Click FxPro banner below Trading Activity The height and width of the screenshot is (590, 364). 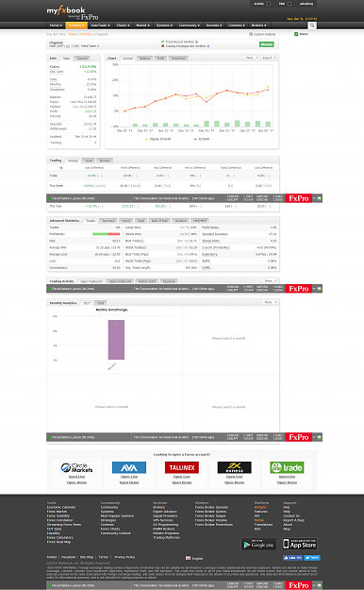299,289
